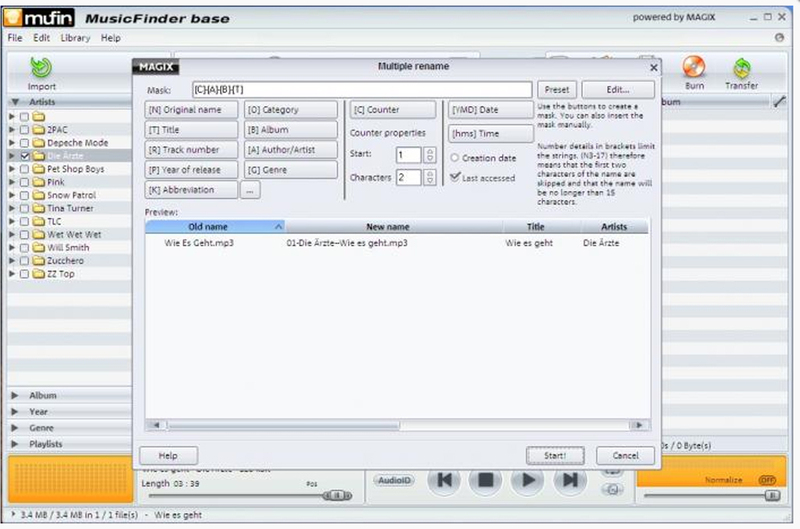Click the Burn disc icon
This screenshot has width=800, height=529.
pyautogui.click(x=694, y=66)
